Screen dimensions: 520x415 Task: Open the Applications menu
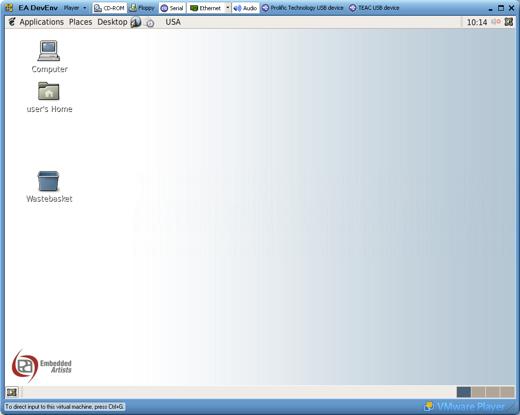(41, 22)
